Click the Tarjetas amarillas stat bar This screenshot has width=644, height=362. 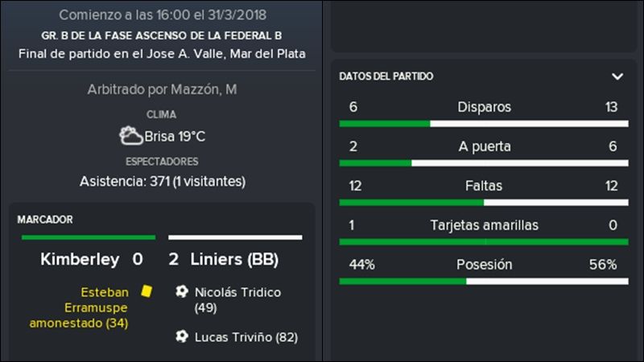[x=484, y=242]
